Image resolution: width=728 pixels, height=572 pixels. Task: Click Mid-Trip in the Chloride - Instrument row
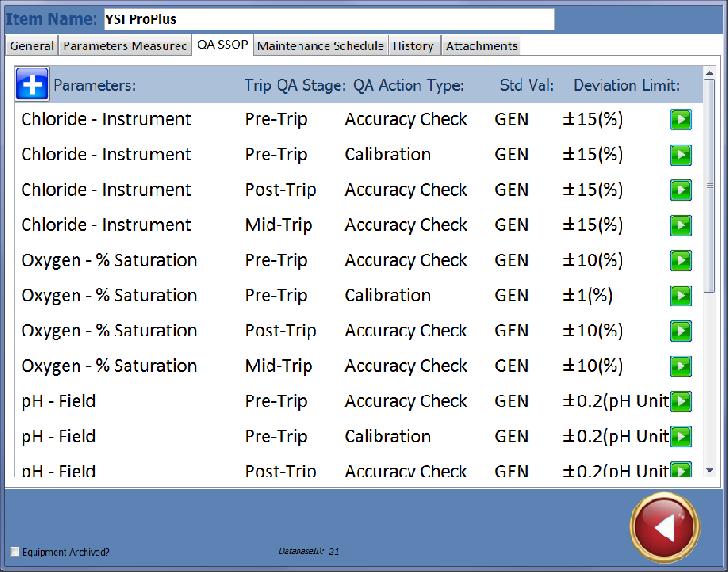[x=278, y=225]
